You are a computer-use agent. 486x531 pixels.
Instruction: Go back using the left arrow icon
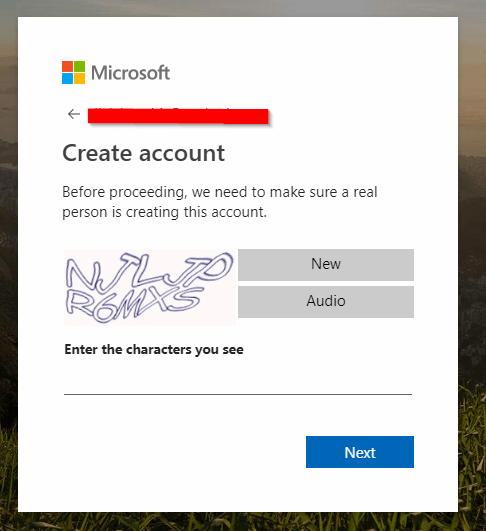click(x=74, y=114)
